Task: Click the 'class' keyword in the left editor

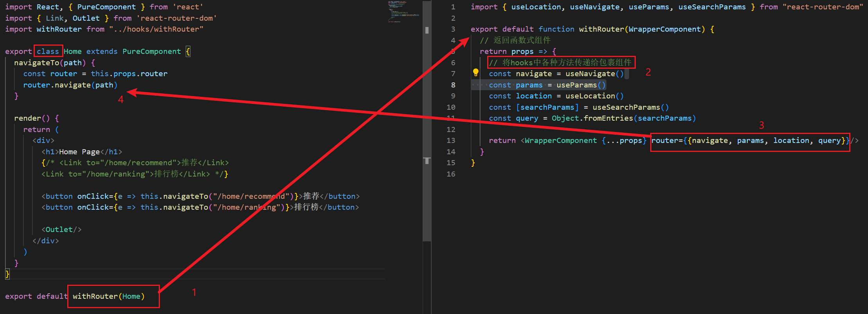Action: [x=48, y=52]
